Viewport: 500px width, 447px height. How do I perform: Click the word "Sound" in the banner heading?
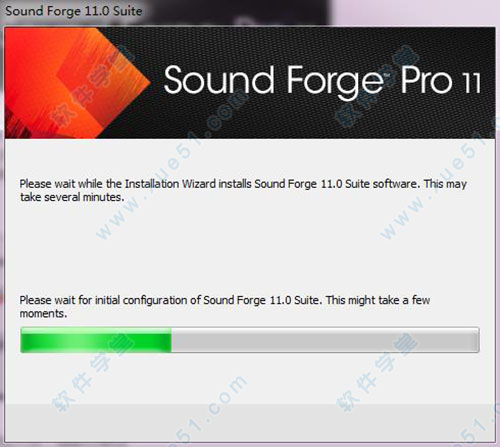(219, 80)
